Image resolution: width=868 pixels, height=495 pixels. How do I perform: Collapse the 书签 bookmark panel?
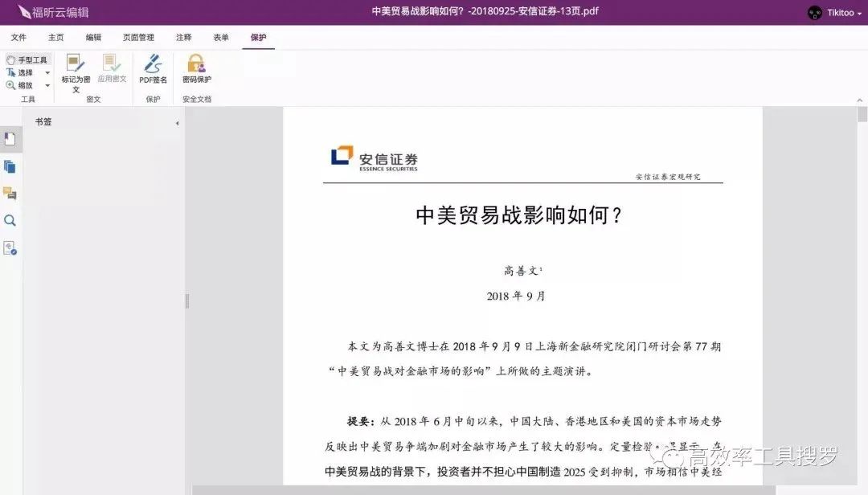coord(177,122)
